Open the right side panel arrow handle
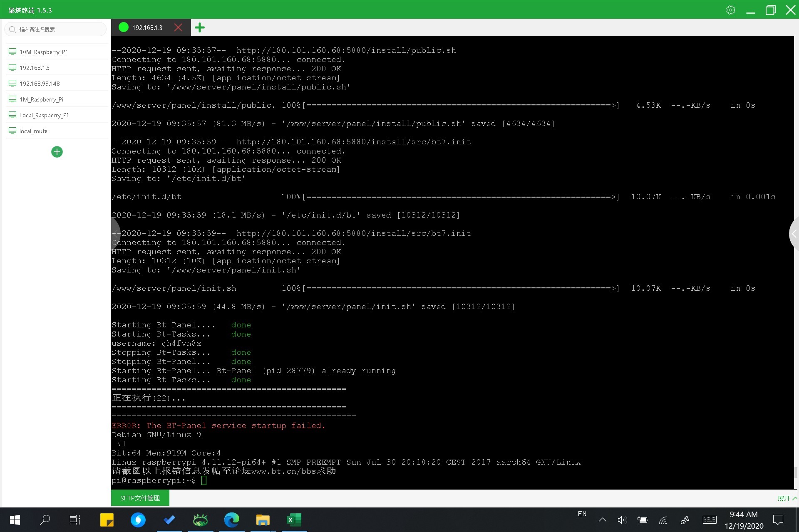The image size is (799, 532). click(794, 234)
